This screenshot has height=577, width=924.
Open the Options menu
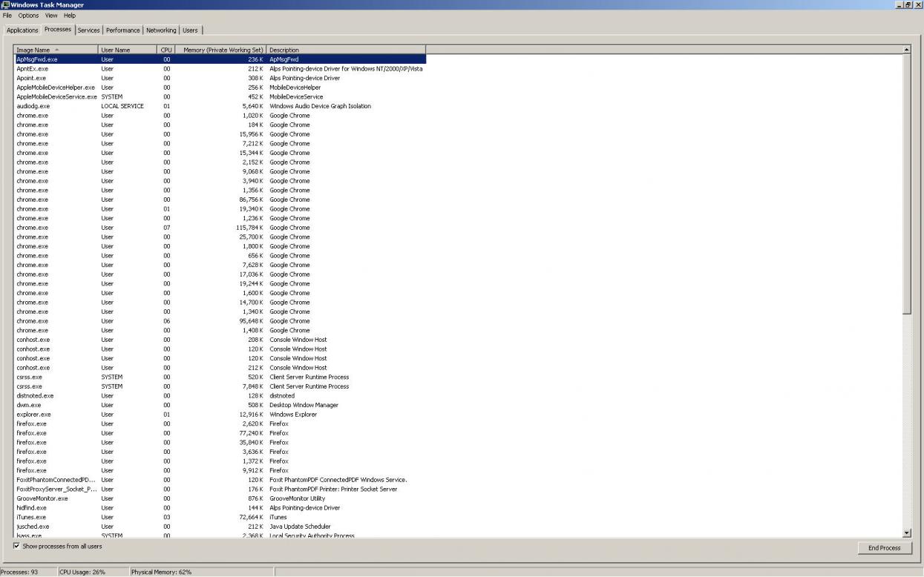[28, 16]
